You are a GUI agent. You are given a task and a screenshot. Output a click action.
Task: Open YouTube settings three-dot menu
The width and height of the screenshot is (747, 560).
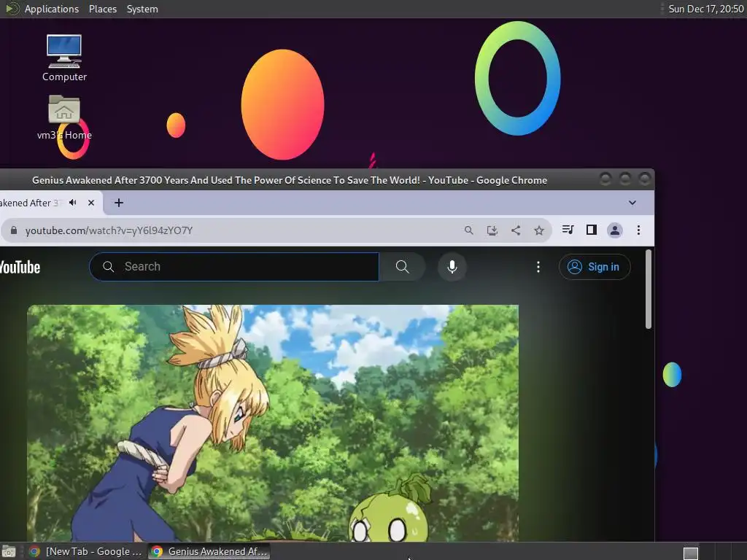point(538,267)
